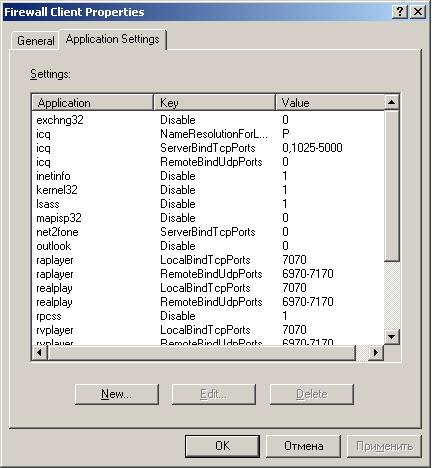Screen dimensions: 432x468
Task: Click the vertical scrollbar up arrow
Action: click(x=392, y=102)
